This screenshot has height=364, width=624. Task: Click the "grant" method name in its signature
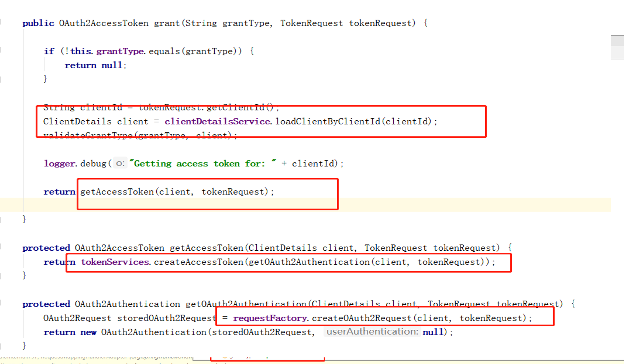coord(166,23)
